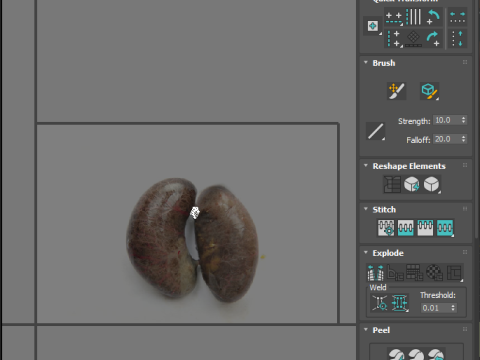This screenshot has height=360, width=480.
Task: Adjust the Falloff spinner arrows
Action: (463, 139)
